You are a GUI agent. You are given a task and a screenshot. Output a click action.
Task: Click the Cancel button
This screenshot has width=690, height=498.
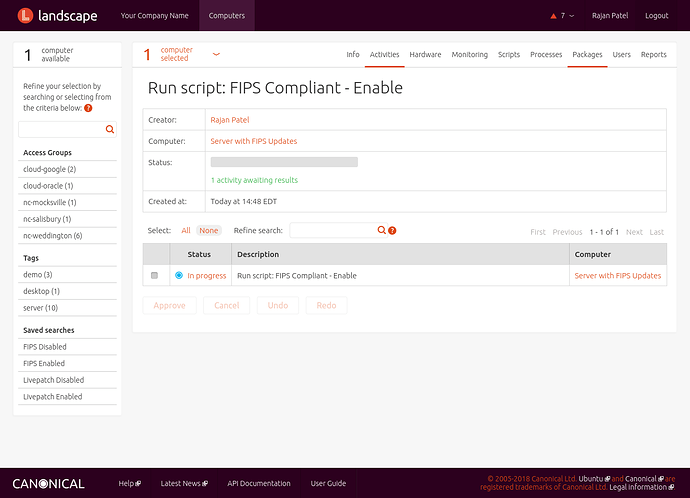[227, 305]
